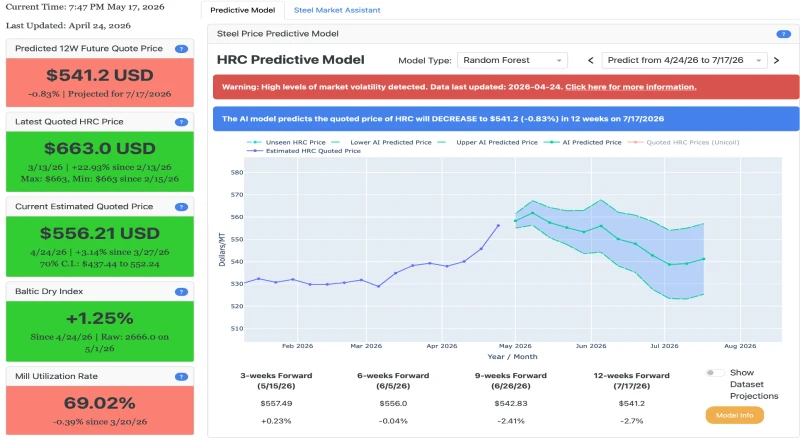Click the 6-weeks Forward value $556.0

tap(393, 404)
